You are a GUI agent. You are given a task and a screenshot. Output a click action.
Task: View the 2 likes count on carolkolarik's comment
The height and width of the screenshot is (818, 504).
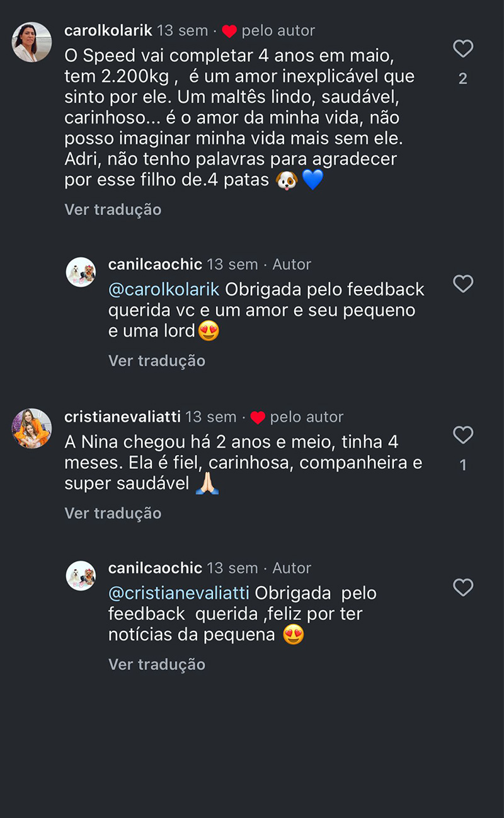coord(463,79)
